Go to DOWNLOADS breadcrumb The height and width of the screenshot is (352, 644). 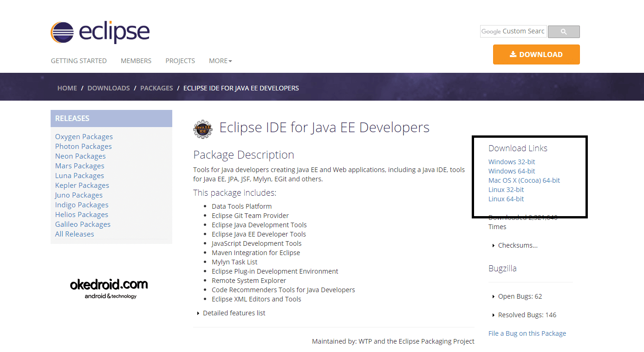click(109, 88)
